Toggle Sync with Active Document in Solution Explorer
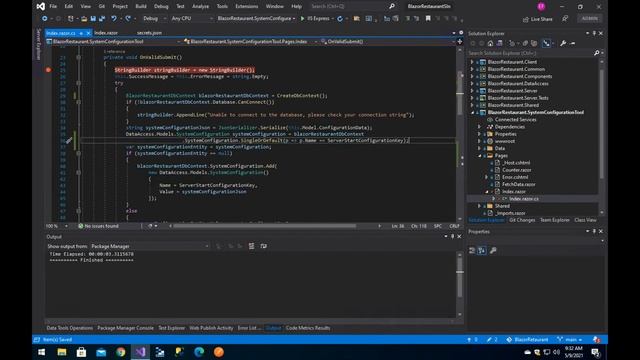640x360 pixels. pos(546,43)
